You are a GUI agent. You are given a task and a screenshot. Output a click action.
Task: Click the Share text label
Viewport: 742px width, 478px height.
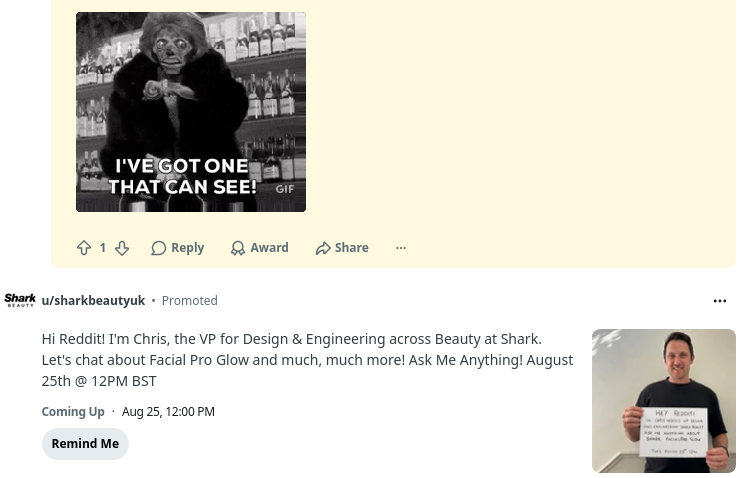[x=352, y=248]
